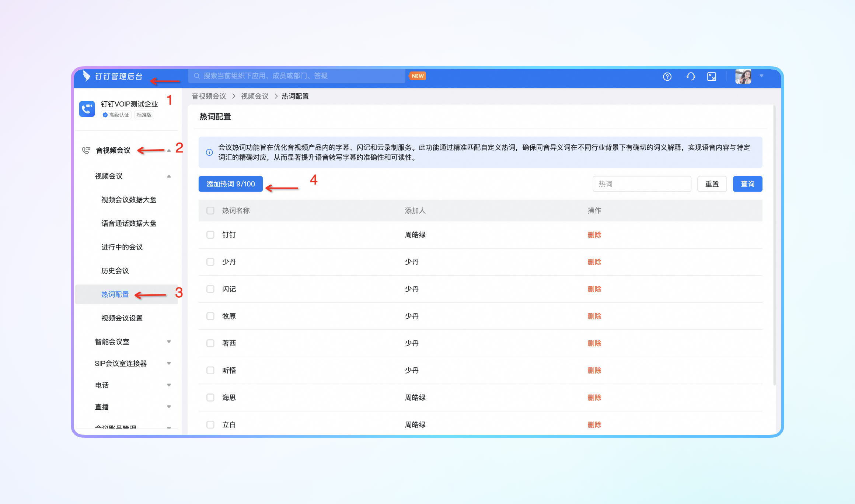Click the user avatar photo
Viewport: 855px width, 504px height.
pos(743,76)
